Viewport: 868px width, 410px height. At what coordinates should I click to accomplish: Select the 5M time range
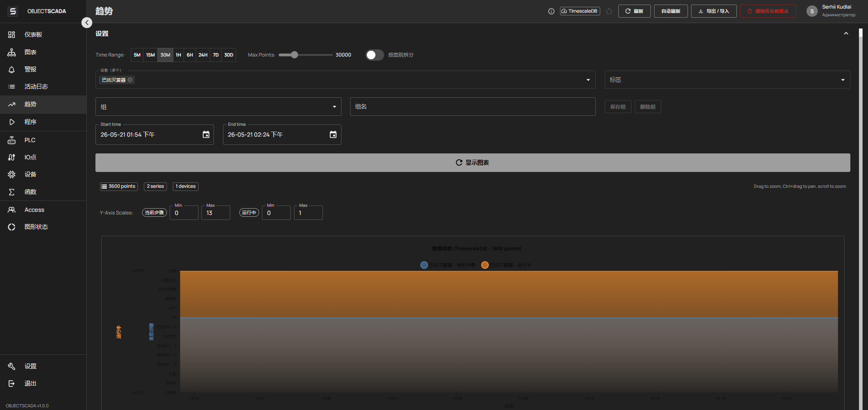(137, 55)
